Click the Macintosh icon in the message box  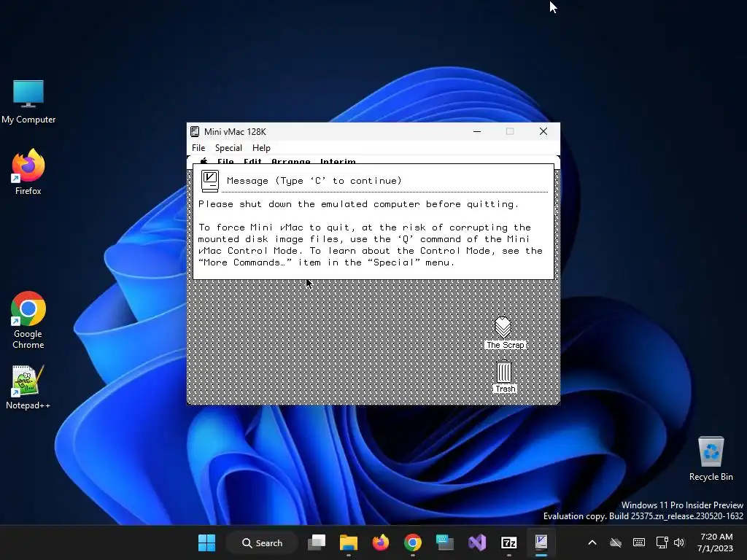209,181
